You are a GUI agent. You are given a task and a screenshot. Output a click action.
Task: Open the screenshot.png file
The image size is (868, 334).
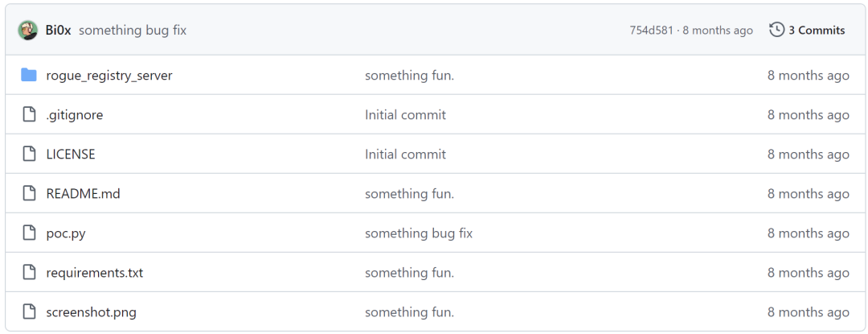(x=92, y=313)
